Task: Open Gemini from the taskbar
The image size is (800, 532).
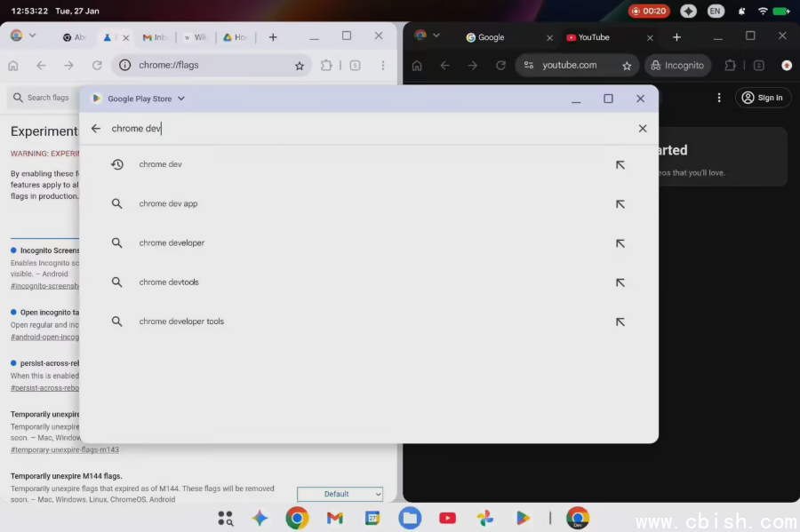Action: tap(260, 518)
